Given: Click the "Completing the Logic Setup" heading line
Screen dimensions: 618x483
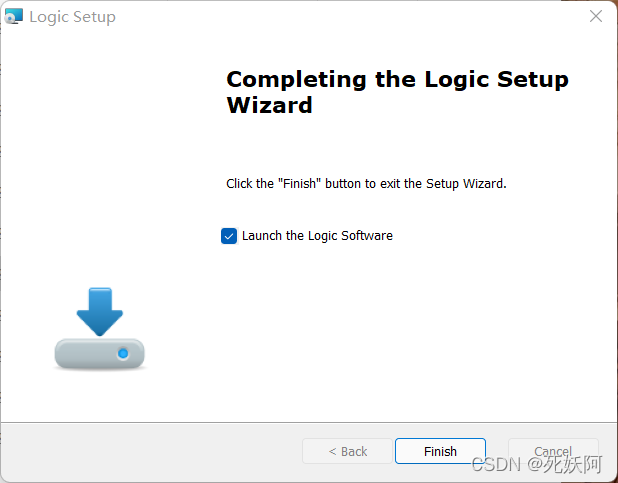Looking at the screenshot, I should click(397, 80).
